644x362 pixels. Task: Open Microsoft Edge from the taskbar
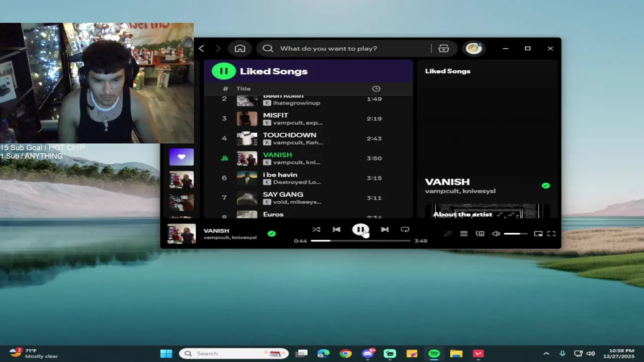coord(323,353)
